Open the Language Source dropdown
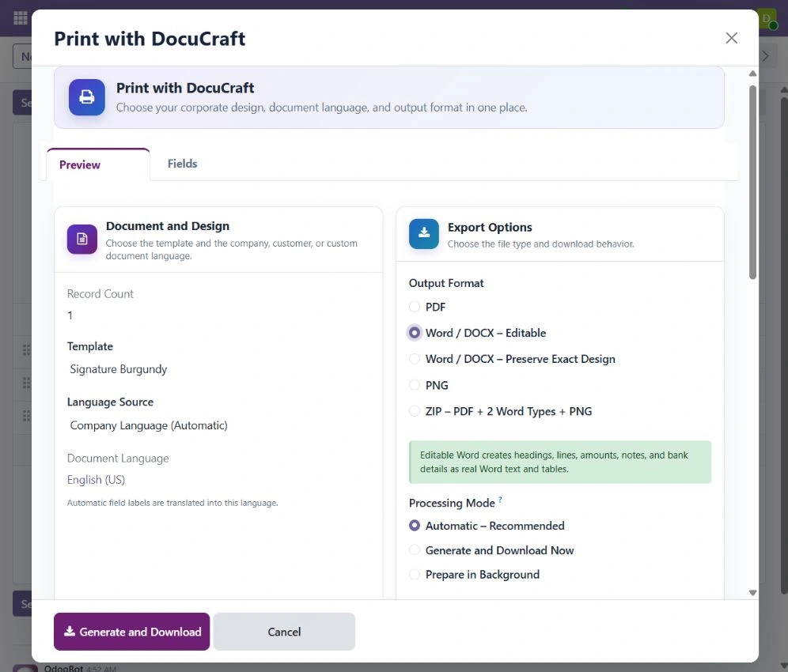The width and height of the screenshot is (788, 672). click(x=218, y=425)
